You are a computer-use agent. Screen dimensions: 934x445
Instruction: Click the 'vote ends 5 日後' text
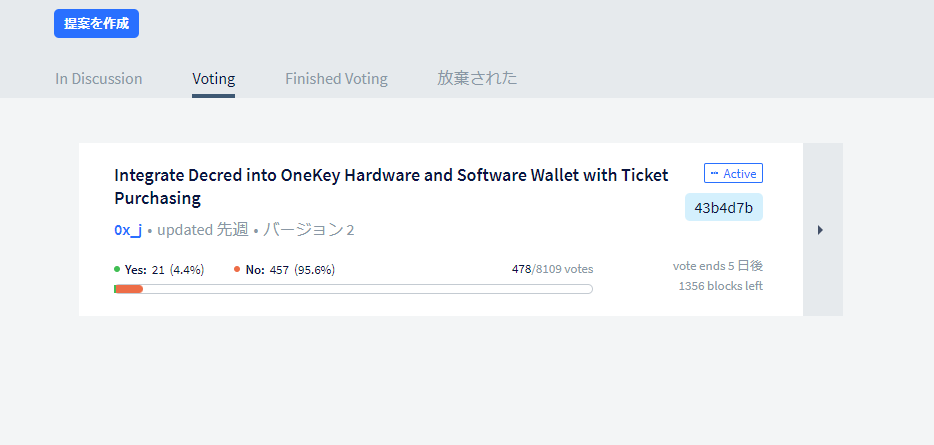pyautogui.click(x=718, y=266)
